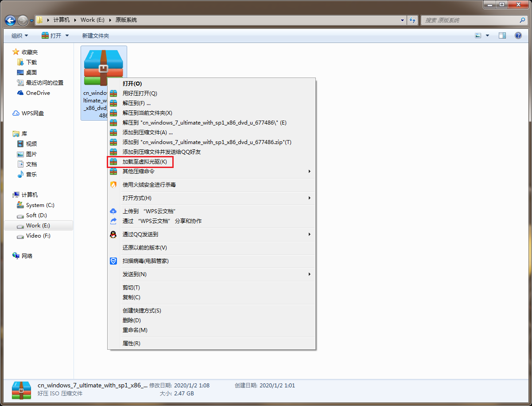
Task: Click the Forward navigation arrow button
Action: pos(23,20)
